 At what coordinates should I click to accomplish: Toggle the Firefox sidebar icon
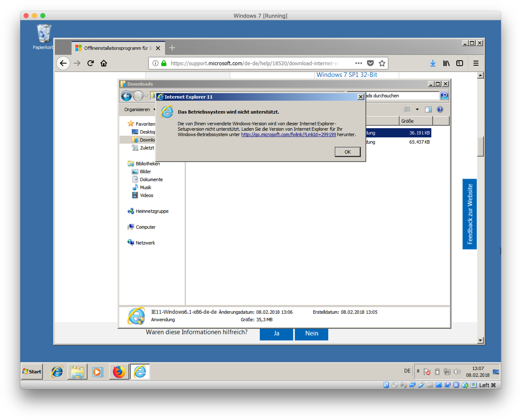[x=460, y=63]
